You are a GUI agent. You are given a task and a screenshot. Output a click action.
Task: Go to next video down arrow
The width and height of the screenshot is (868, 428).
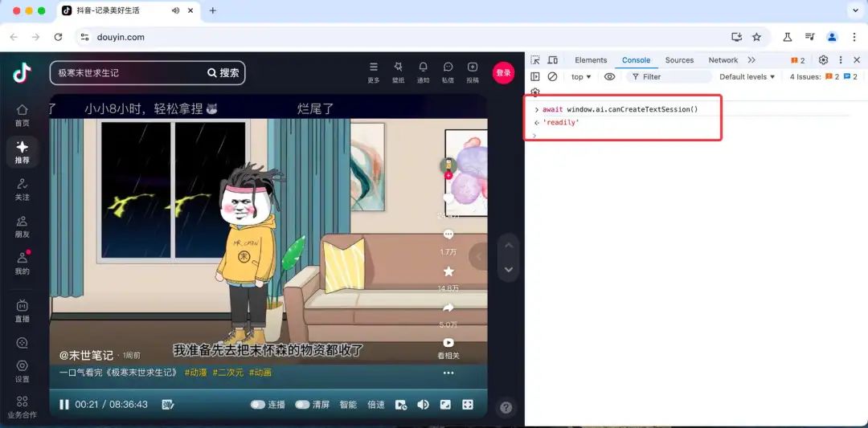tap(510, 270)
